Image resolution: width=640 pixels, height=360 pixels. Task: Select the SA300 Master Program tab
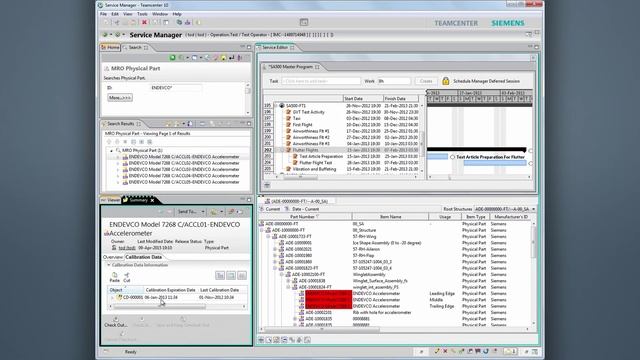[x=291, y=67]
